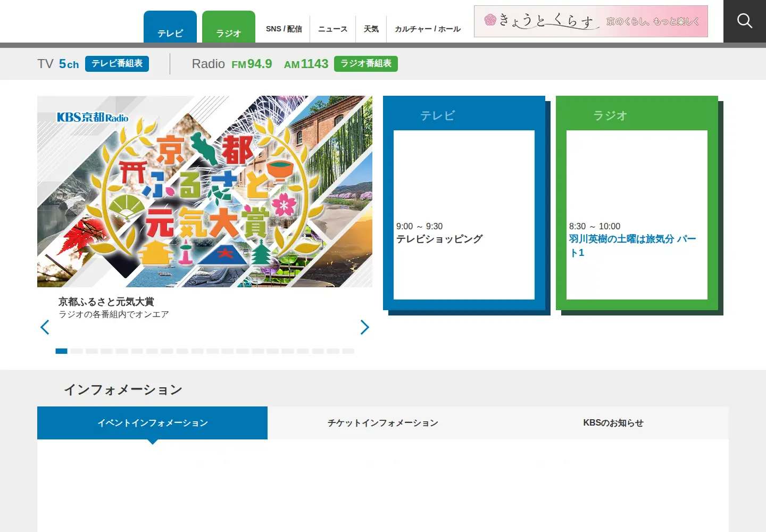The height and width of the screenshot is (532, 766).
Task: Click the 9:00 ~ 9:30 time text
Action: [x=419, y=226]
